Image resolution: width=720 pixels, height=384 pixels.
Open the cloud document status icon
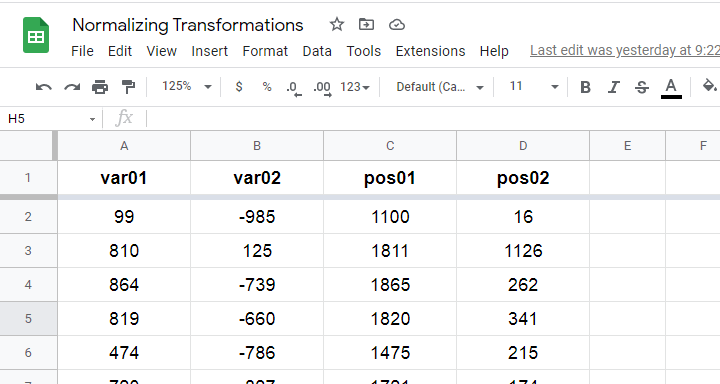click(x=397, y=25)
